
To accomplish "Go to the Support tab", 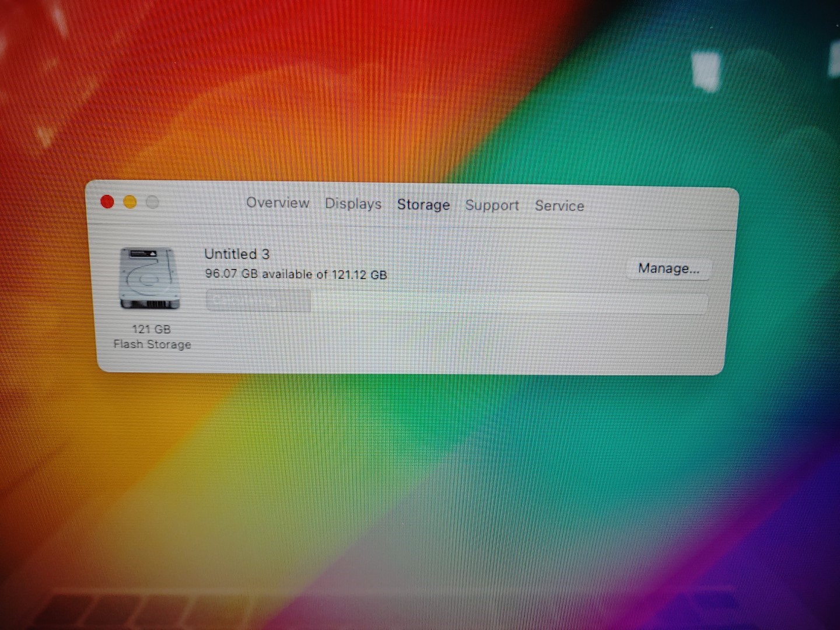I will pyautogui.click(x=492, y=205).
